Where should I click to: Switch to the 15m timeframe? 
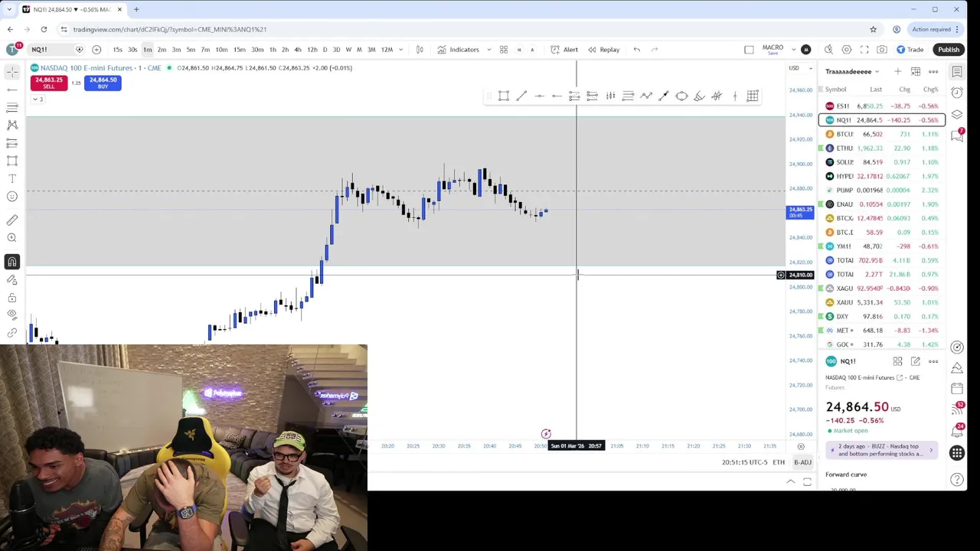pos(239,50)
